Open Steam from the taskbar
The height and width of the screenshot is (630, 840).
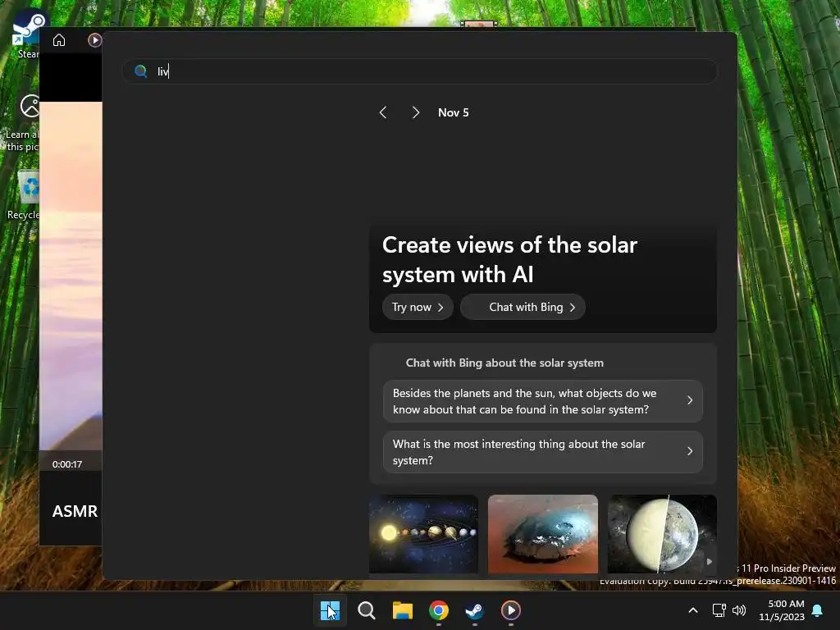(x=475, y=610)
